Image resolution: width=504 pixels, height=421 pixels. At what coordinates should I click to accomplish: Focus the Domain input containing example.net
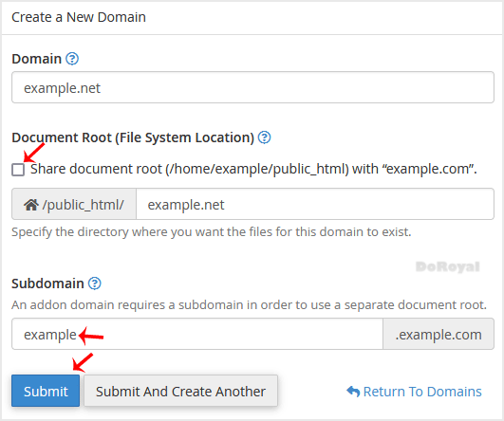click(x=252, y=87)
